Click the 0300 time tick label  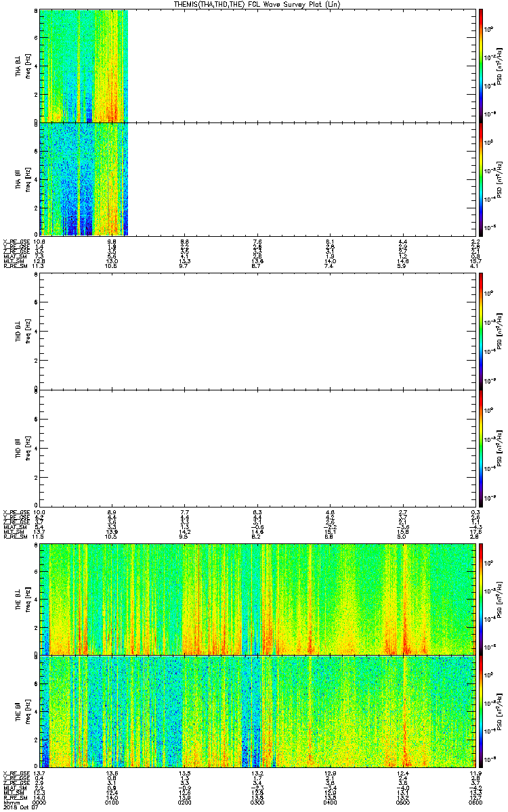(257, 802)
